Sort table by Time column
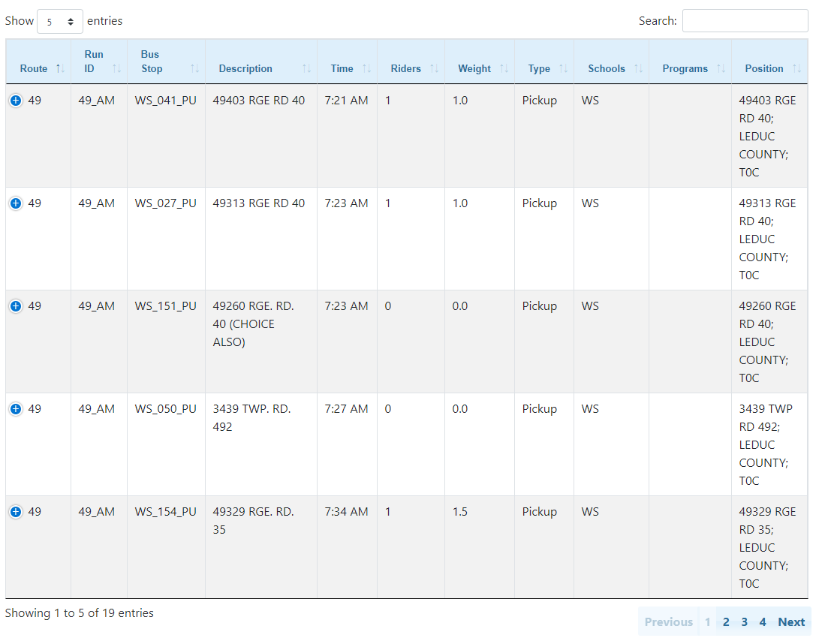The image size is (819, 644). [x=346, y=68]
